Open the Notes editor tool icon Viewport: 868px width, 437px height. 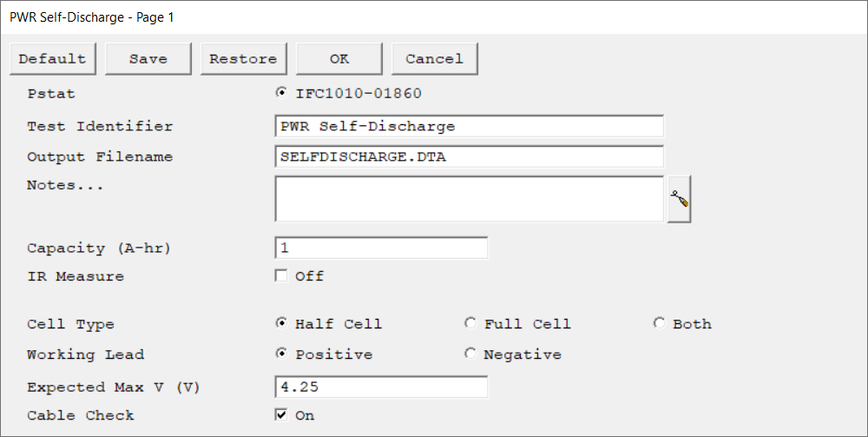point(679,199)
